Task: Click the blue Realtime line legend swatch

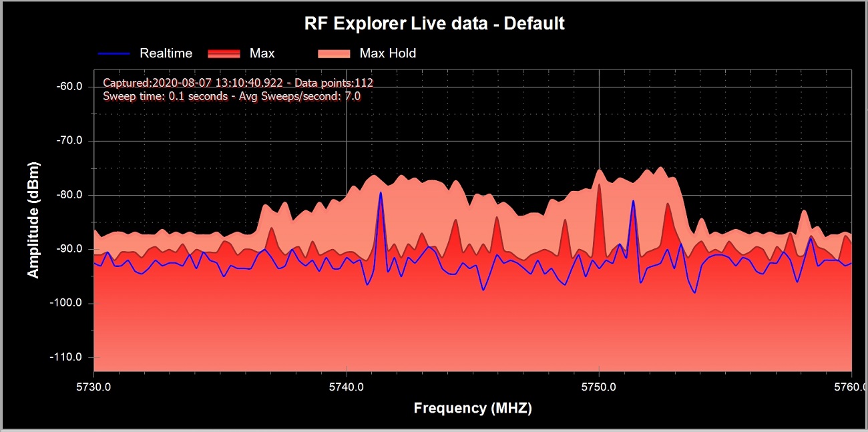Action: click(x=114, y=53)
